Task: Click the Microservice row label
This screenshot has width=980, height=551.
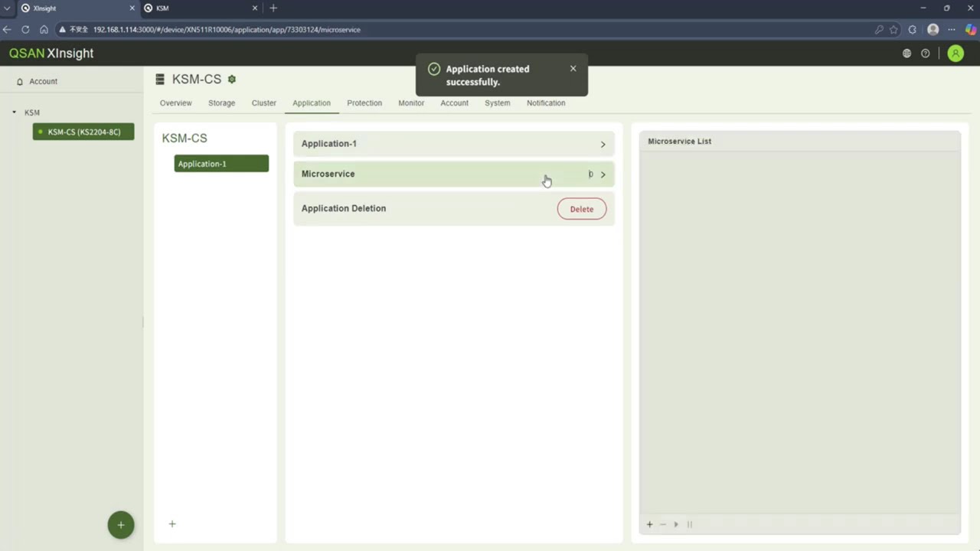Action: point(328,174)
